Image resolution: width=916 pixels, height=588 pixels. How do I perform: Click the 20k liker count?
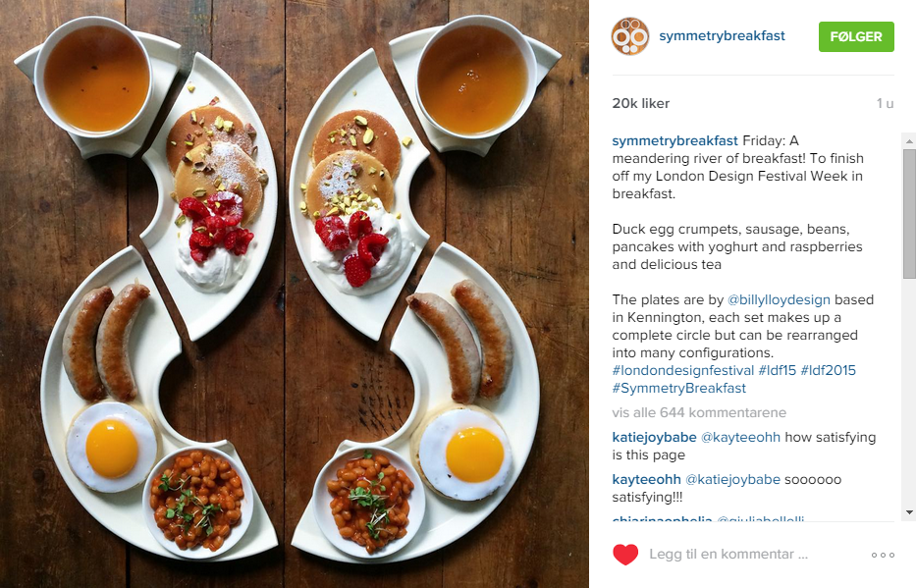(641, 103)
